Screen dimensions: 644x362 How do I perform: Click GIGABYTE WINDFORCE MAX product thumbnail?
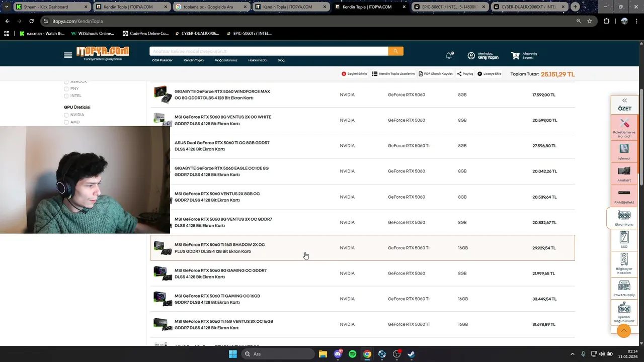pyautogui.click(x=163, y=95)
